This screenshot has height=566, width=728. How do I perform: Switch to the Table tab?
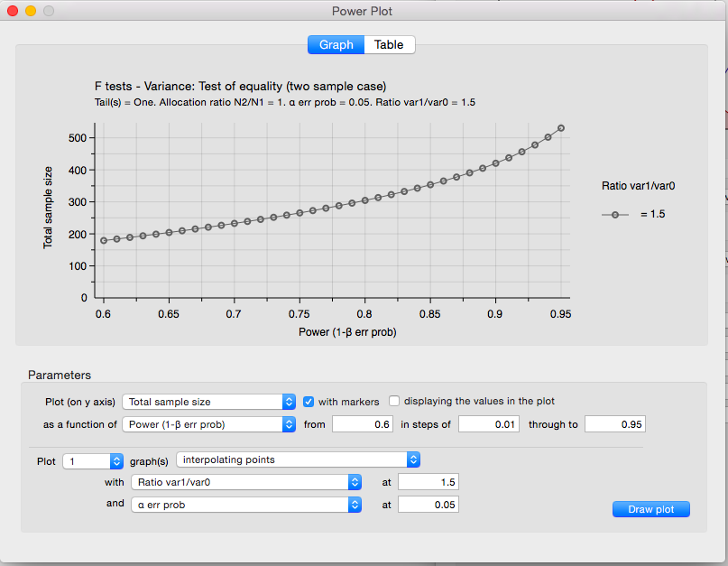(389, 44)
